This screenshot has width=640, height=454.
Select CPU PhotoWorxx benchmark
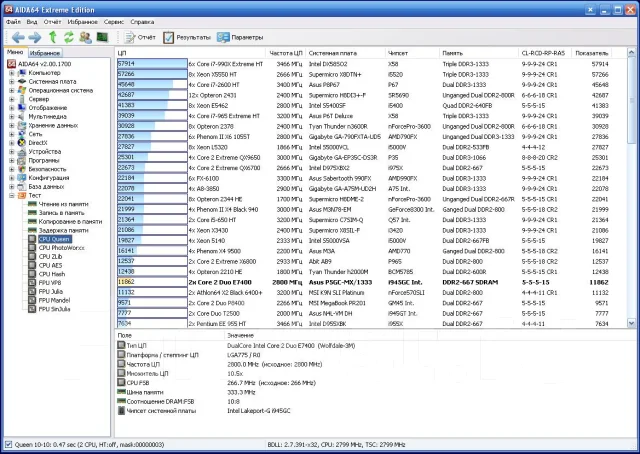pos(62,248)
